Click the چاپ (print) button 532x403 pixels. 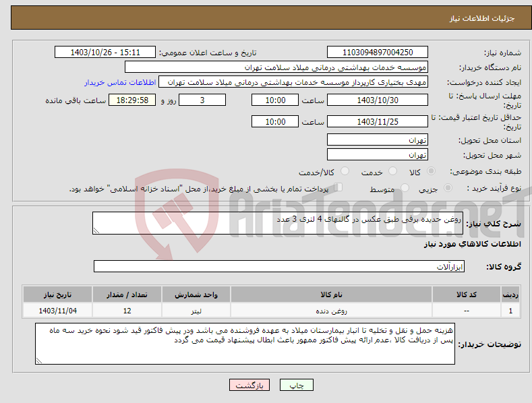296,385
